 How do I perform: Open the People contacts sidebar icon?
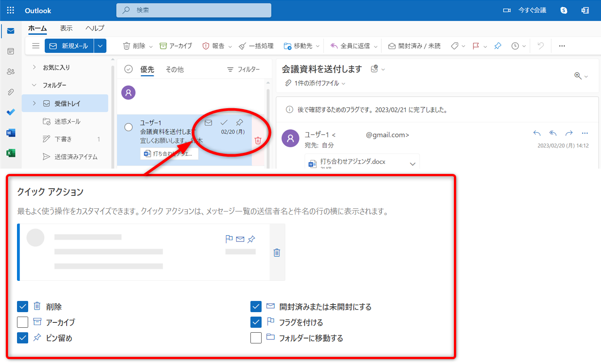click(x=11, y=72)
